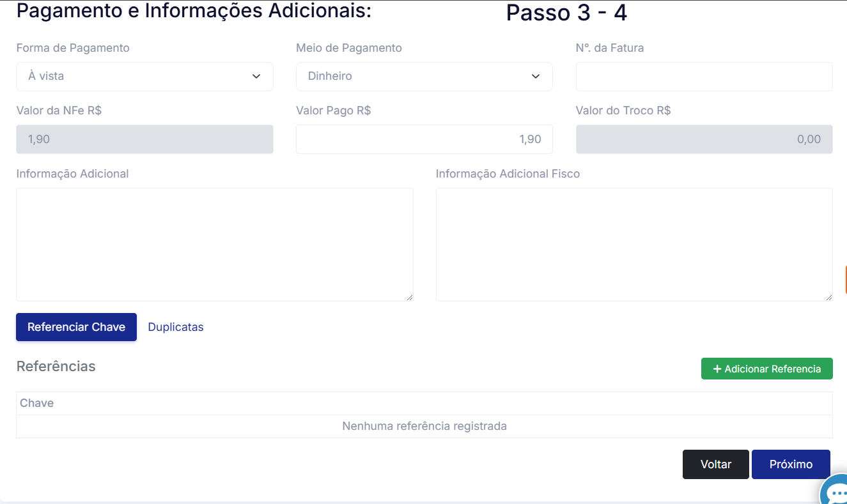Click resize handle of Informação Adicional box

tap(410, 297)
